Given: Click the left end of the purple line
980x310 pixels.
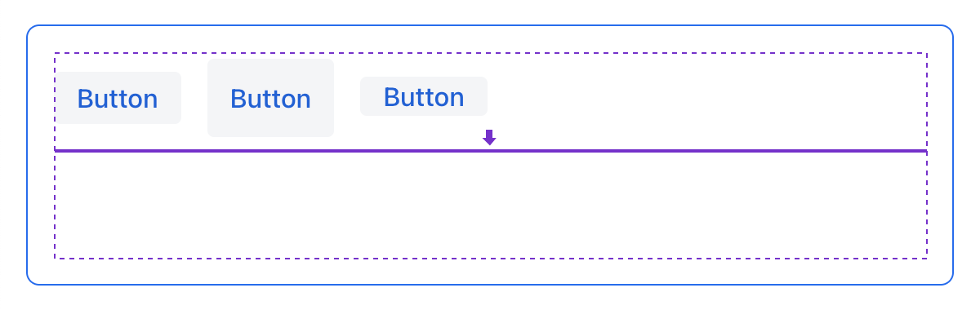Looking at the screenshot, I should coord(59,151).
